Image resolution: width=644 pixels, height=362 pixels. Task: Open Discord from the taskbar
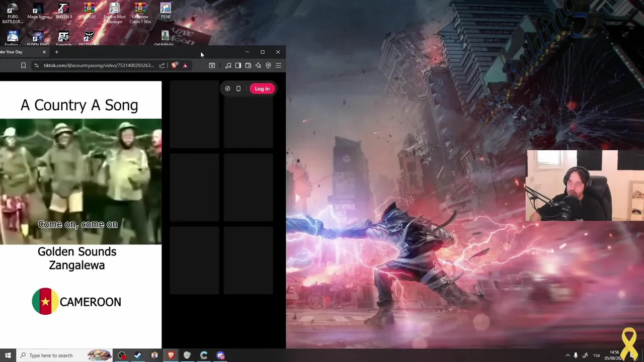tap(220, 355)
